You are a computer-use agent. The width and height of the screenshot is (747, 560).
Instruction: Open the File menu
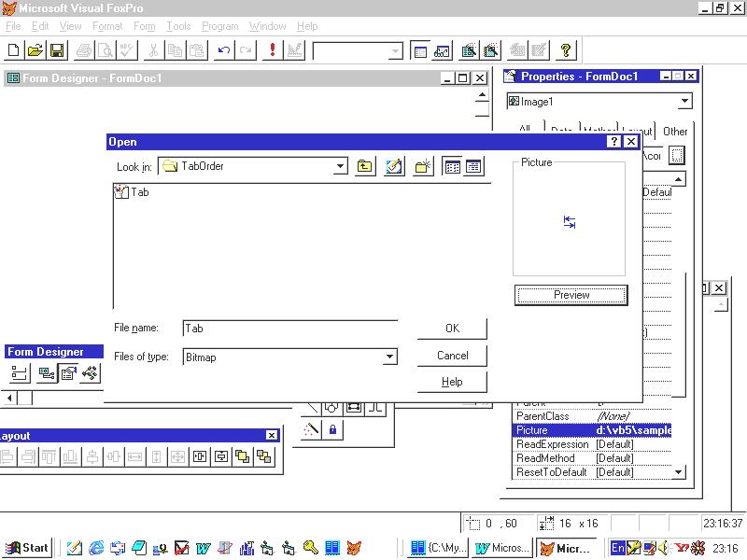point(13,26)
